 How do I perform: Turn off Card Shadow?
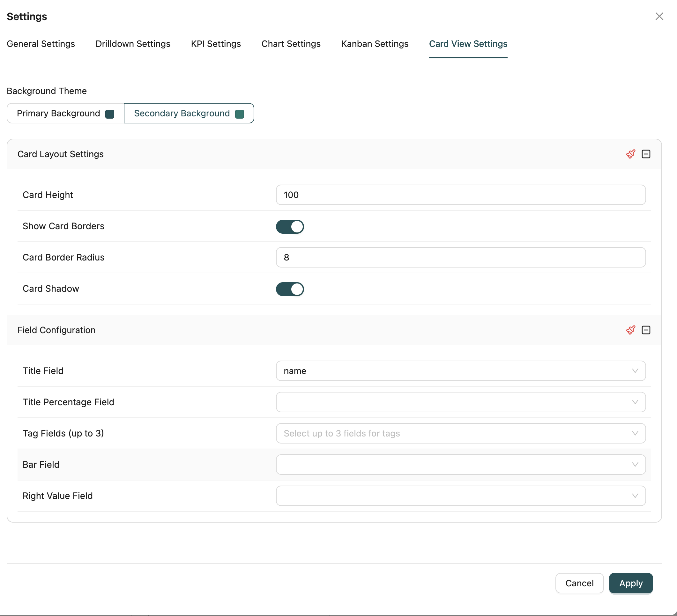click(290, 289)
